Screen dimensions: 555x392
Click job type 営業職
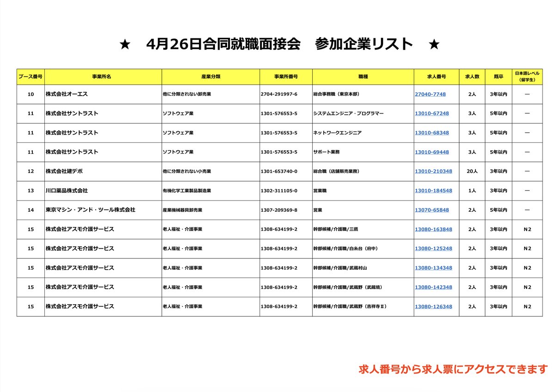pyautogui.click(x=321, y=191)
